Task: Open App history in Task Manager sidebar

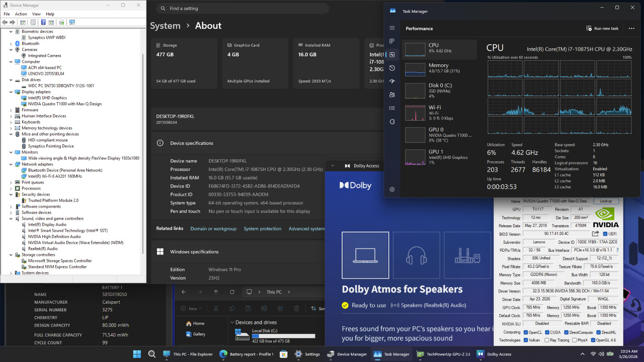Action: point(392,68)
